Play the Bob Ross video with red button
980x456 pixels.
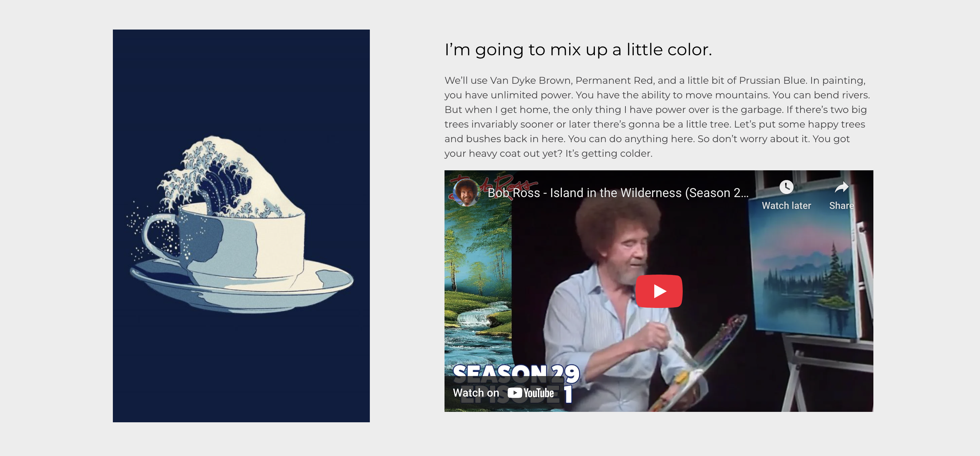click(659, 291)
